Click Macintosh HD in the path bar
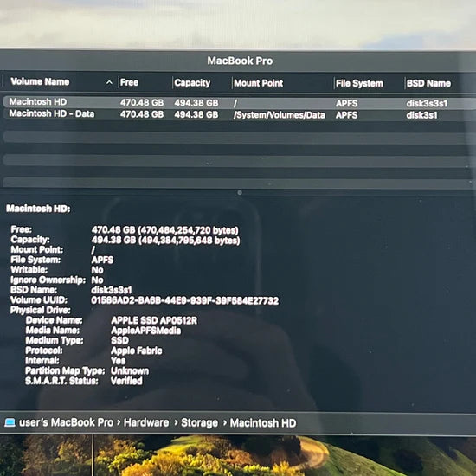Image resolution: width=476 pixels, height=476 pixels. click(x=263, y=423)
